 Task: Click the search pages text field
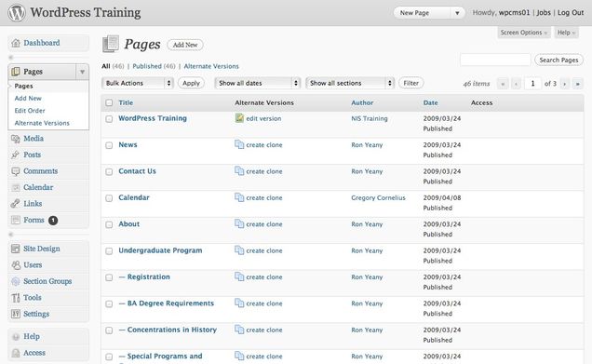[495, 60]
